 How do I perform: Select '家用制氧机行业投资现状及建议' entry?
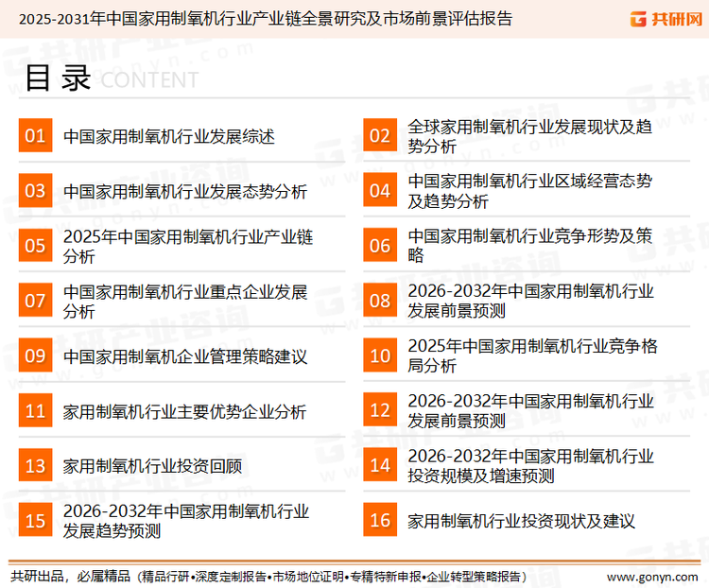tap(521, 521)
